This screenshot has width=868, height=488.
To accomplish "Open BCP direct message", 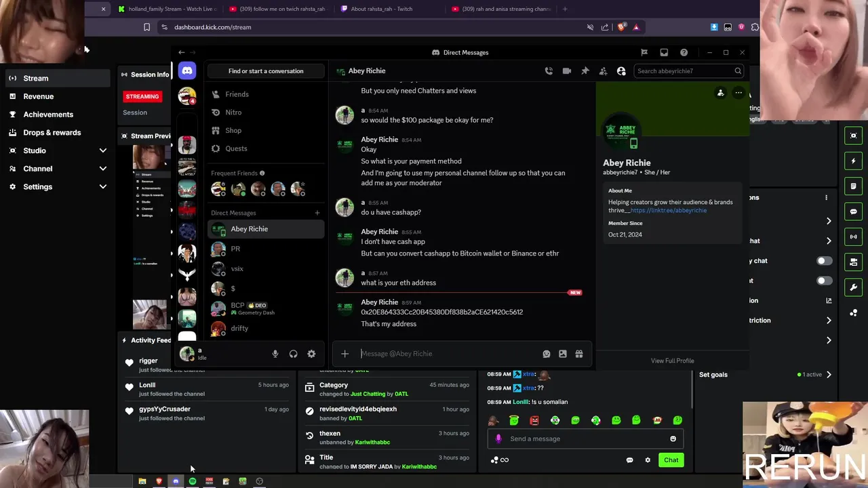I will [266, 308].
